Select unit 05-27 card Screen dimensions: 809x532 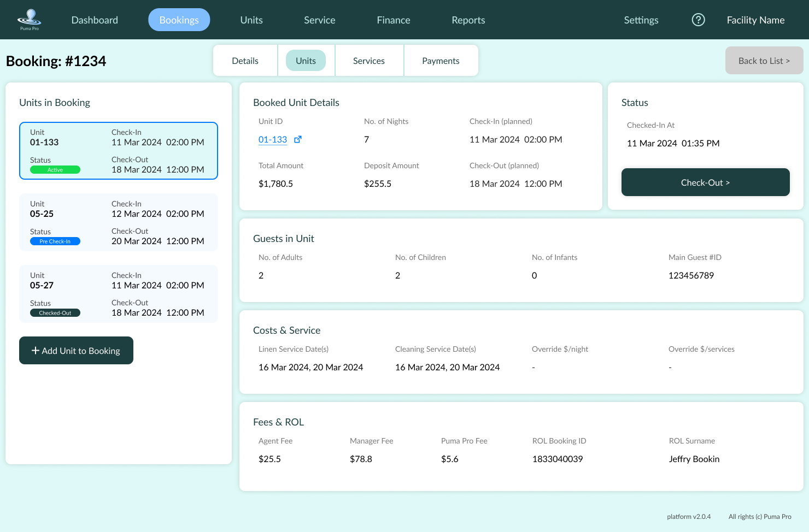tap(119, 294)
